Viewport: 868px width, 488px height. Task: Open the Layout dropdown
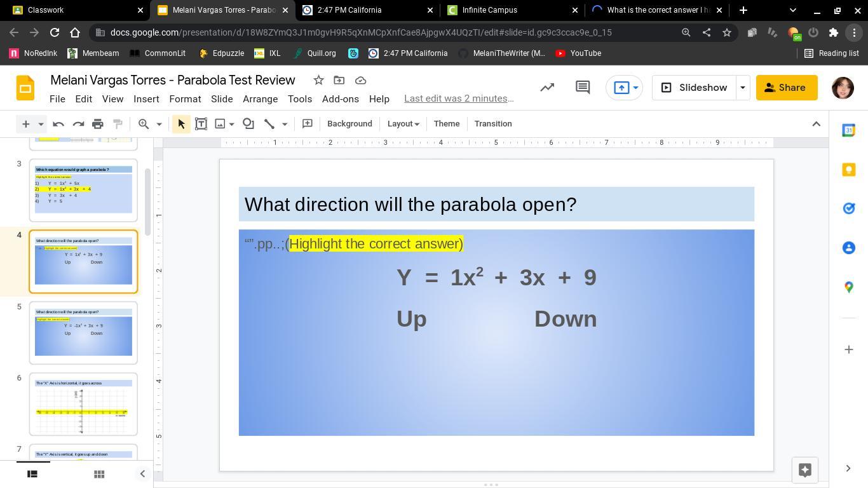point(403,124)
